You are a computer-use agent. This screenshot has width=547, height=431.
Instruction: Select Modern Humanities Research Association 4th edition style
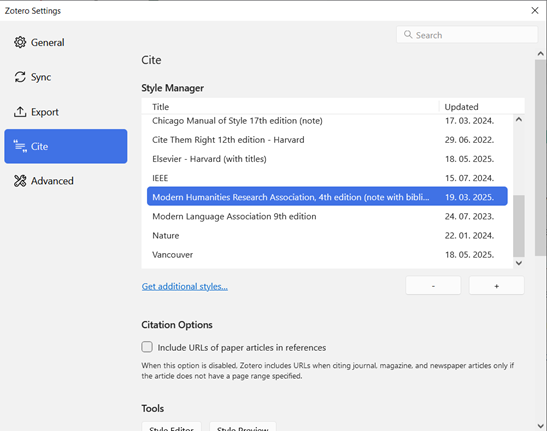(x=327, y=197)
